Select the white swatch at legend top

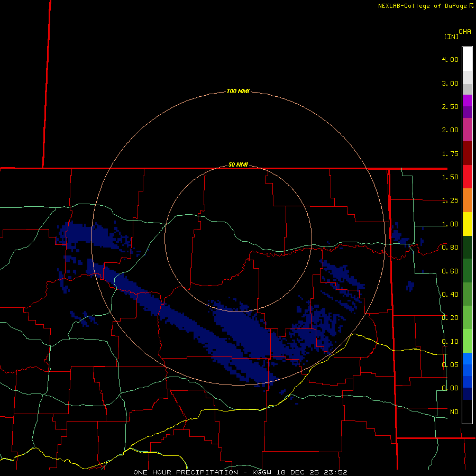(x=467, y=59)
